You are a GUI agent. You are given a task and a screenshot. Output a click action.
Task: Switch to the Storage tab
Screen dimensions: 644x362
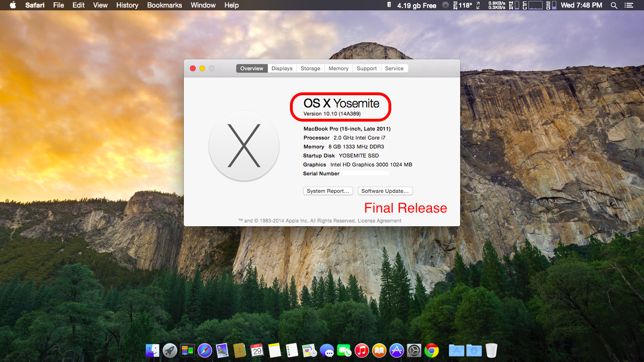[311, 68]
